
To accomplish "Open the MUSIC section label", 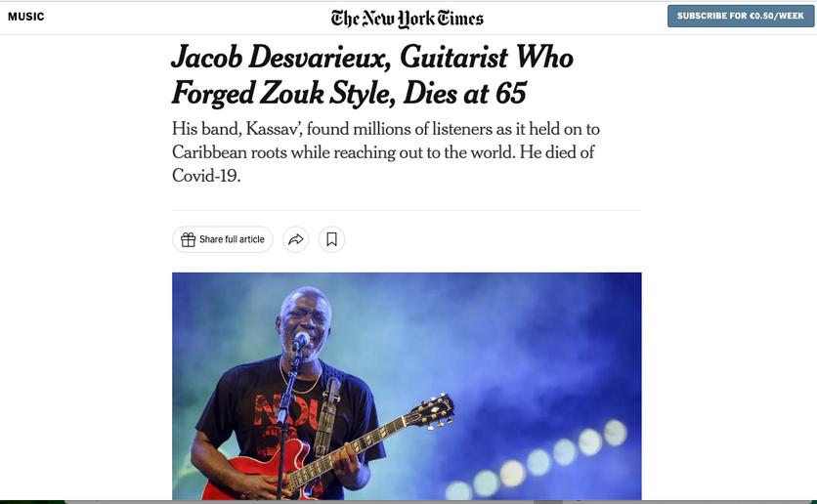I will pyautogui.click(x=26, y=17).
